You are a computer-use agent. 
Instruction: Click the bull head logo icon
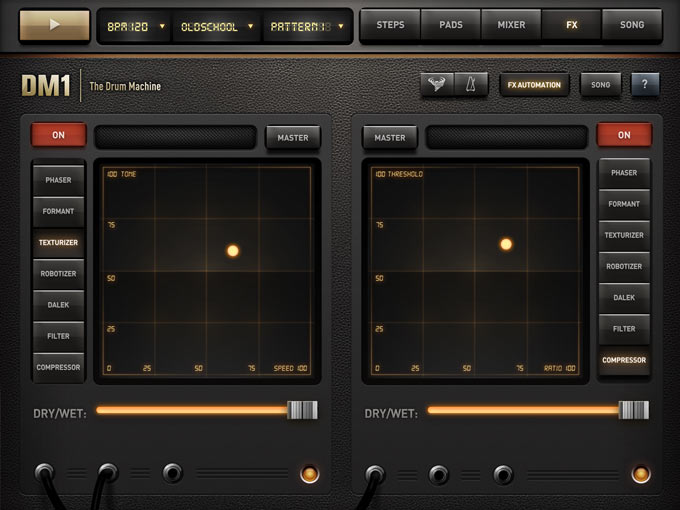click(x=437, y=84)
